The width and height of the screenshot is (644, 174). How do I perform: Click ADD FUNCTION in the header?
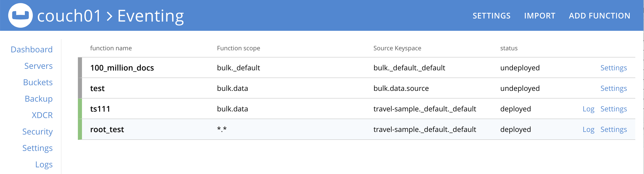[599, 16]
